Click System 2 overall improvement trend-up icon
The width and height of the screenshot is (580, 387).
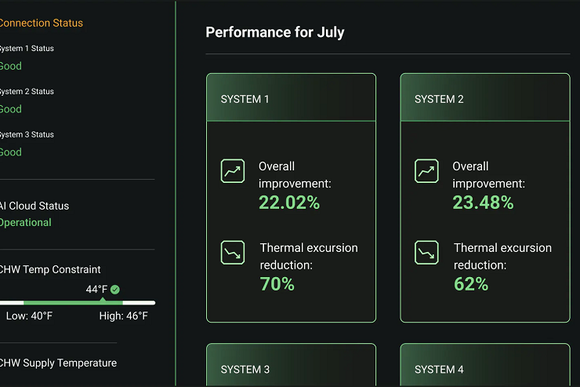pos(426,171)
